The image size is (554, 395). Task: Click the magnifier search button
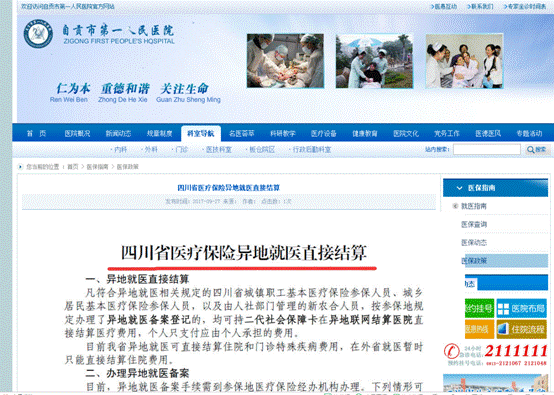click(x=537, y=149)
